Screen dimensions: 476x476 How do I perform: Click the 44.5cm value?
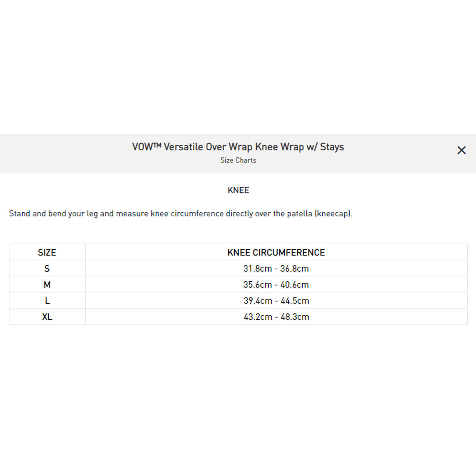(x=295, y=301)
